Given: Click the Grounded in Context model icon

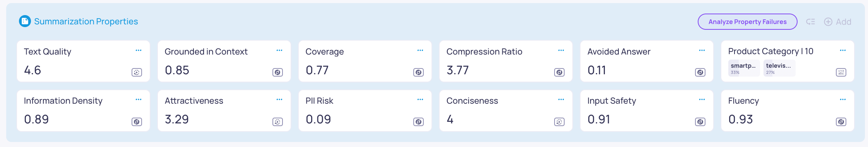Looking at the screenshot, I should tap(277, 72).
